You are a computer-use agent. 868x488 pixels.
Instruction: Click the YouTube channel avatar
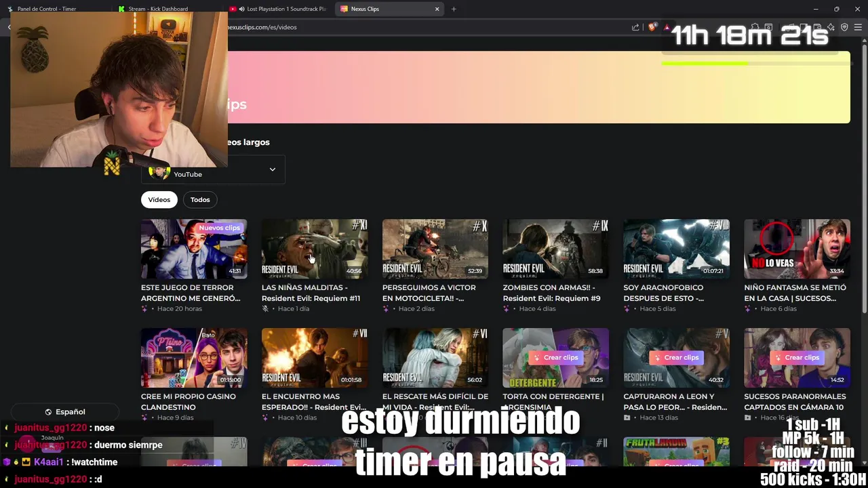159,172
